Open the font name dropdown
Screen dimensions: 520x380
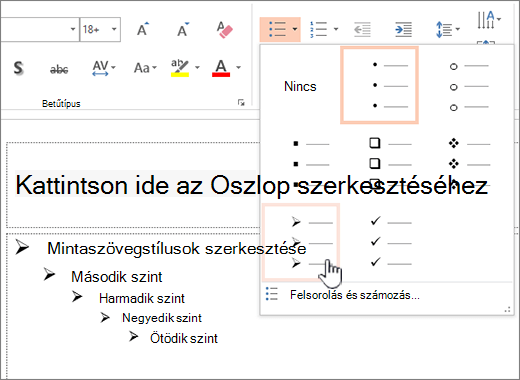click(73, 29)
